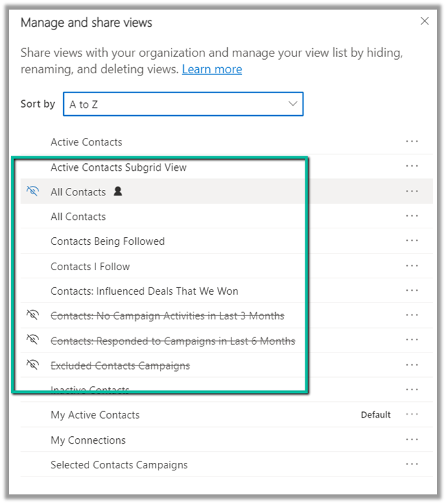Open more options for Responded to Campaigns view

[x=412, y=340]
